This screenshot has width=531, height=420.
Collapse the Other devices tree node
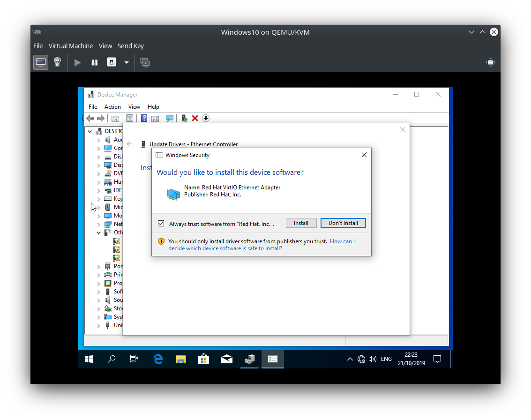[98, 232]
